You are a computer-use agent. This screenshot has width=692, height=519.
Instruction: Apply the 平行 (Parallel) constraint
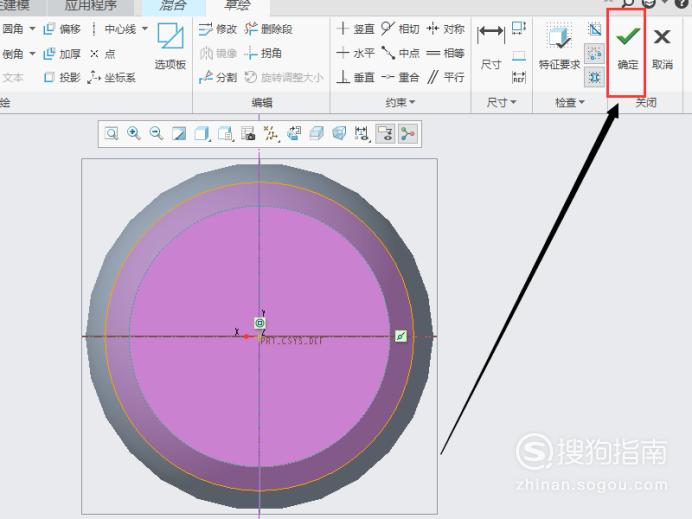(445, 78)
